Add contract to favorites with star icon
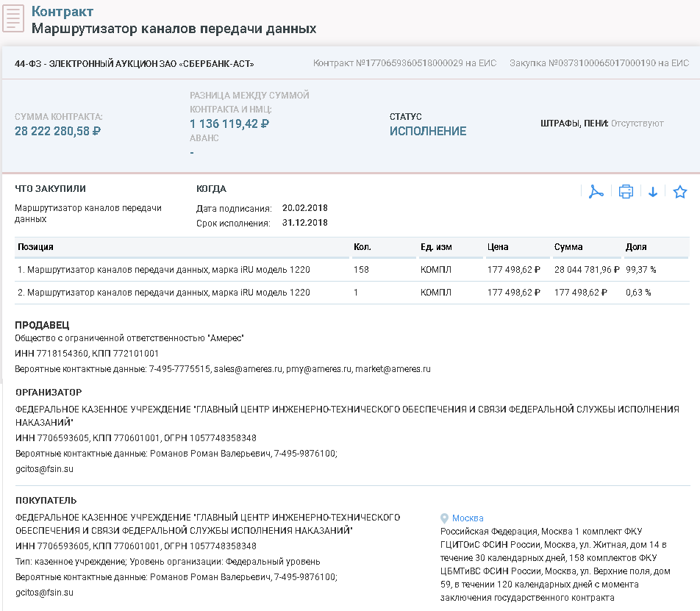Image resolution: width=700 pixels, height=611 pixels. click(x=680, y=192)
